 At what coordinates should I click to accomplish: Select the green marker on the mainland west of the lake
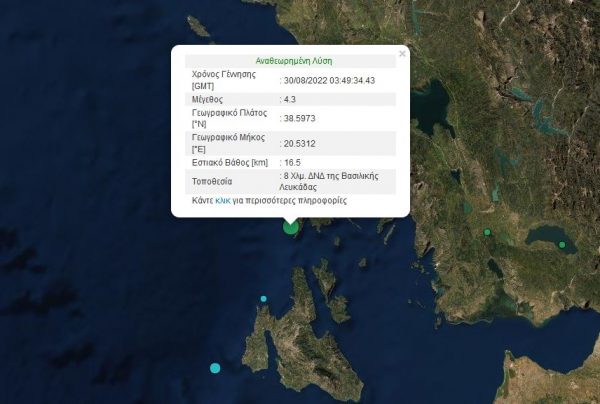point(487,233)
